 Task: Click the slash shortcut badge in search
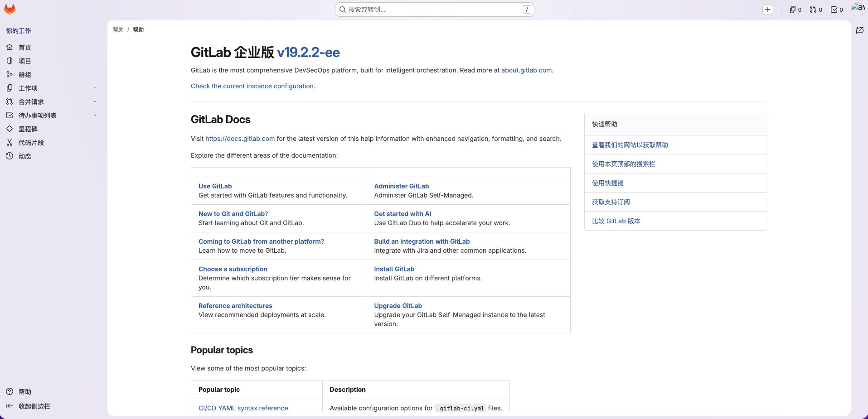[527, 10]
